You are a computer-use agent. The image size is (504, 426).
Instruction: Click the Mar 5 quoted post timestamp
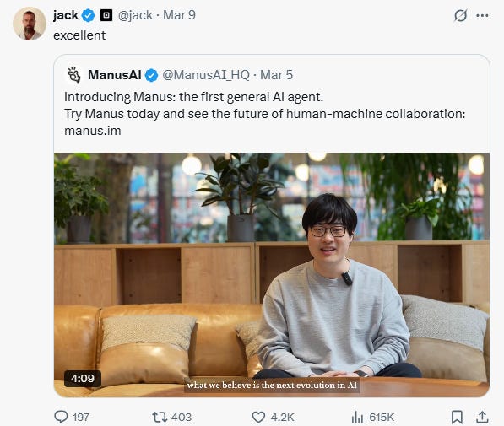(x=276, y=75)
